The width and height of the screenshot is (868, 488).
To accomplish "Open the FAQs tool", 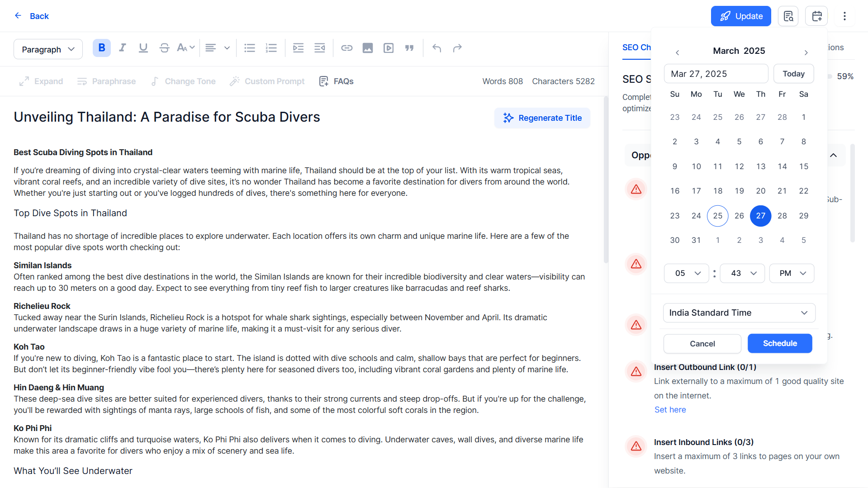I will coord(336,81).
